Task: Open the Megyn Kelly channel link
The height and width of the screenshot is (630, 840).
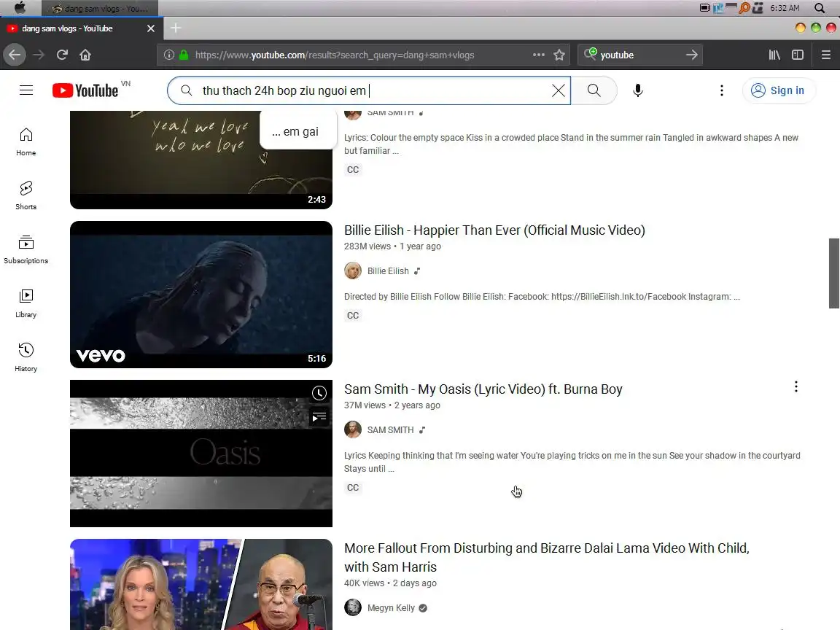Action: tap(391, 608)
